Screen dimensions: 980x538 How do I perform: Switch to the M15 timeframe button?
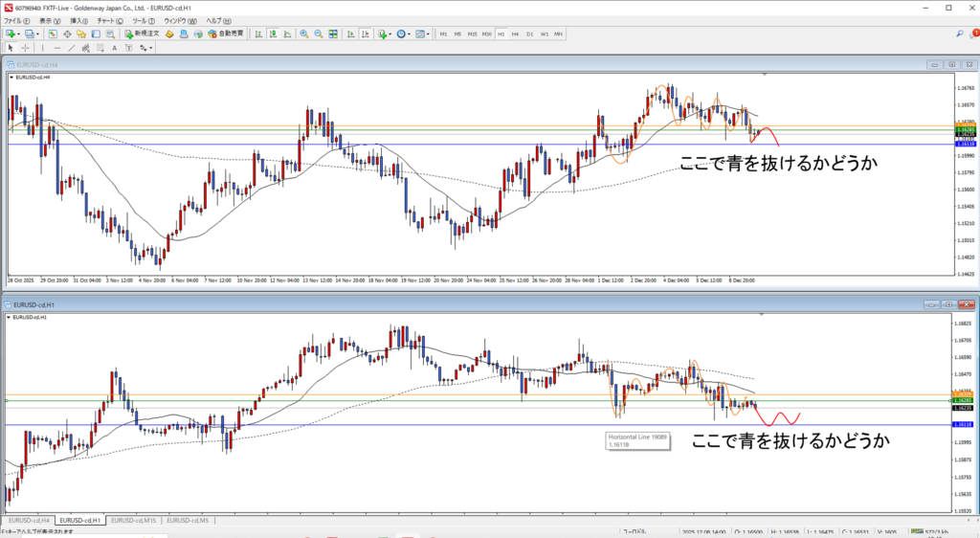tap(472, 34)
